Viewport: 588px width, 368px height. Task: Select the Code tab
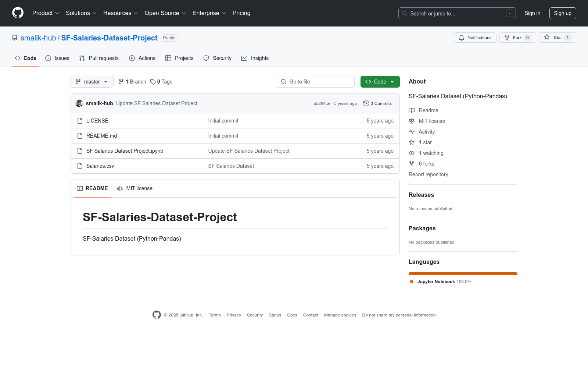point(26,58)
